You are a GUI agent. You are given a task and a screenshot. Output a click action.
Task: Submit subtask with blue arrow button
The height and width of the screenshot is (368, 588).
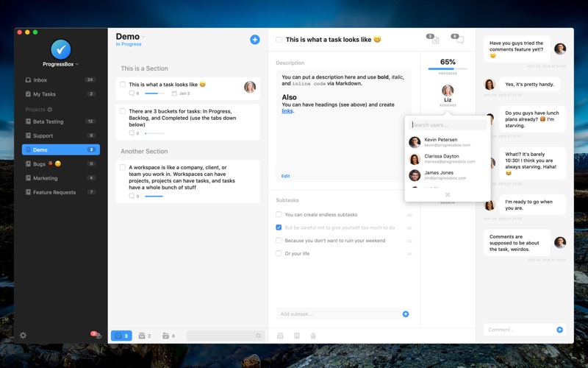(406, 314)
